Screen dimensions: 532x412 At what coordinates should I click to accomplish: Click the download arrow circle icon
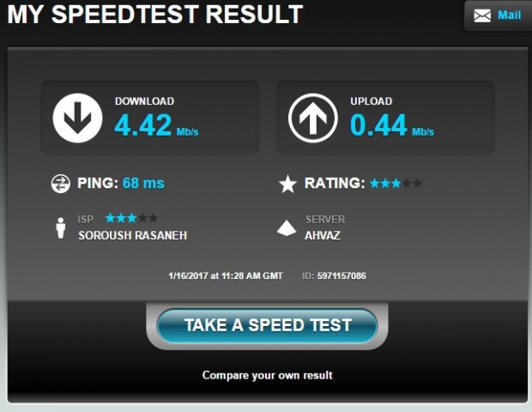78,118
